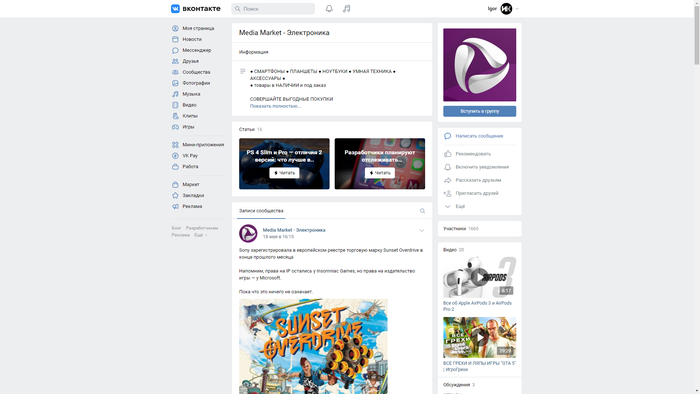Image resolution: width=700 pixels, height=394 pixels.
Task: Click Показать полностью link
Action: (275, 106)
